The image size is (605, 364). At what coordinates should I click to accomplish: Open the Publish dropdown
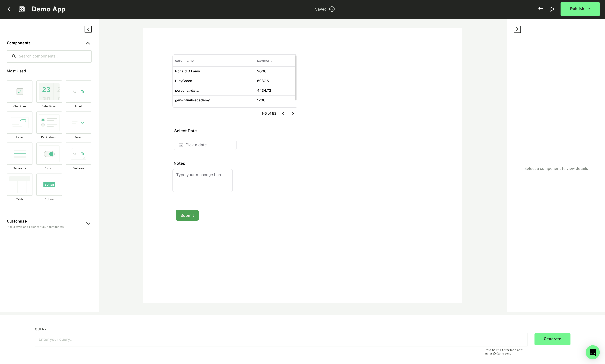(x=580, y=9)
